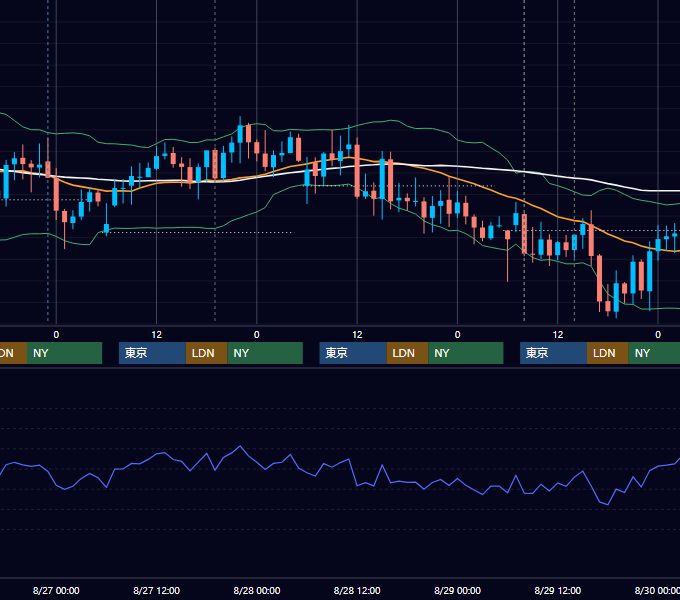
Task: Select the 東京 session block for 8/28
Action: click(x=353, y=353)
